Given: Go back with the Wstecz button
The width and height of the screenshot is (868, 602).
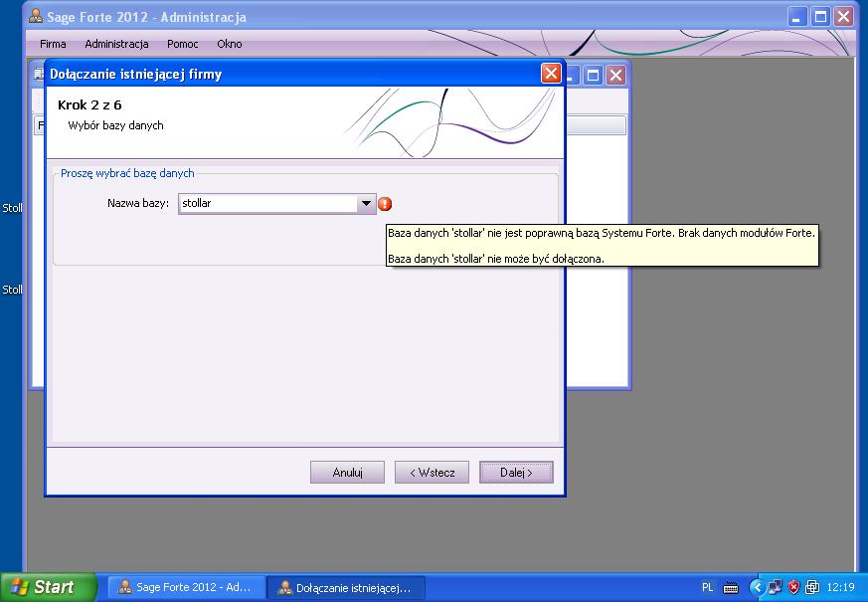Looking at the screenshot, I should (x=432, y=473).
